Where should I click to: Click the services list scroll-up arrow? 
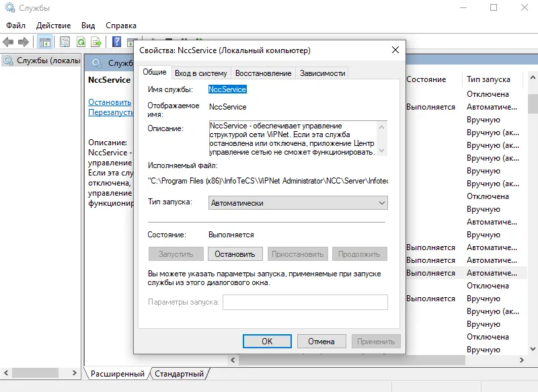click(x=533, y=78)
